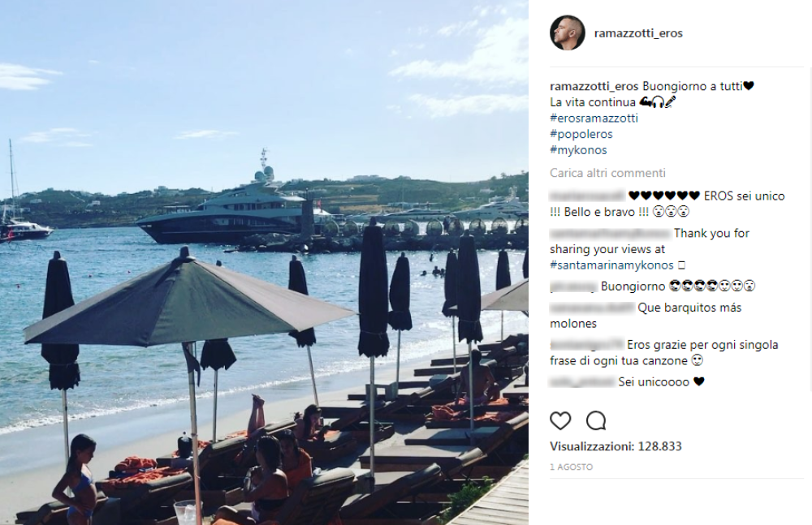The image size is (812, 525).
Task: Open the 1 AGOSTO post date link
Action: tap(571, 467)
